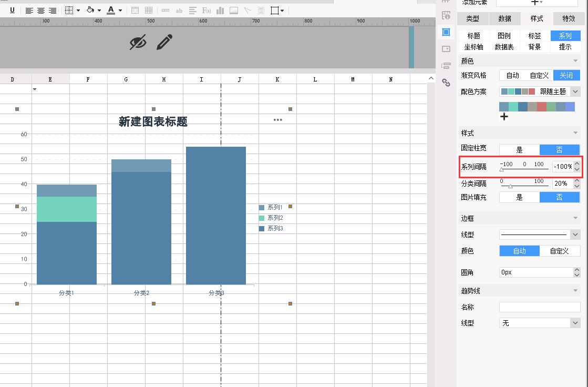This screenshot has height=387, width=588.
Task: Add a custom color with plus icon
Action: click(504, 116)
